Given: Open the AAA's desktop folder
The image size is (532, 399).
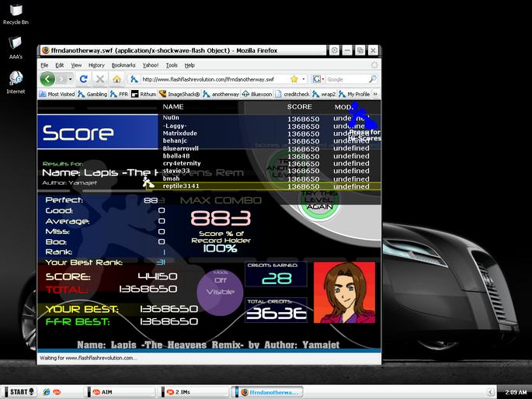Looking at the screenshot, I should (16, 48).
